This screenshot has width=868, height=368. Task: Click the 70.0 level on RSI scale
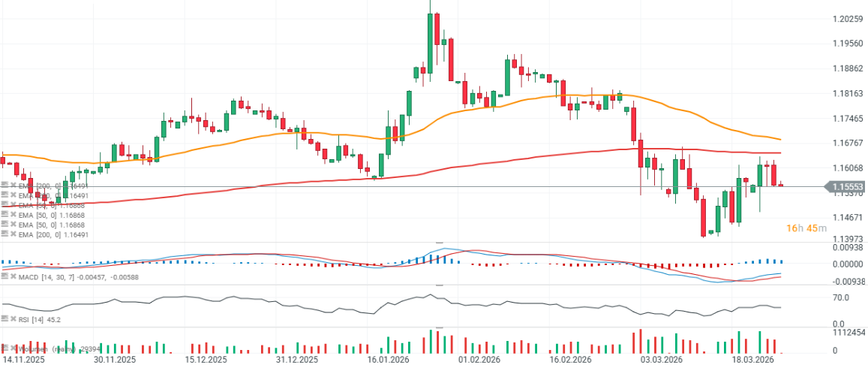point(839,298)
